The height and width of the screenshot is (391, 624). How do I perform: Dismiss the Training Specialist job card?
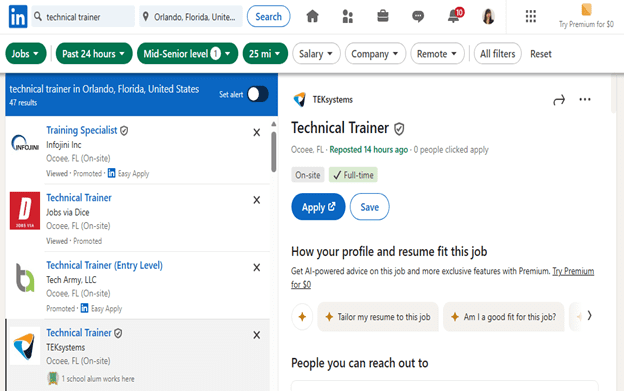click(x=257, y=132)
